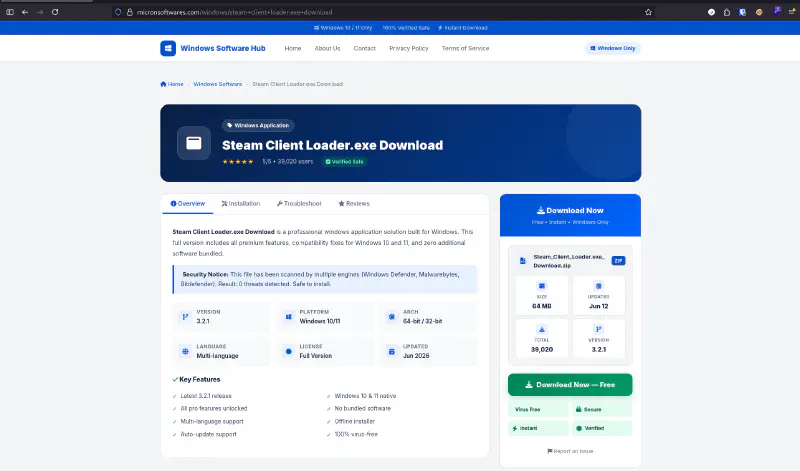Open the browser application menu icon
The height and width of the screenshot is (471, 800).
click(x=792, y=12)
